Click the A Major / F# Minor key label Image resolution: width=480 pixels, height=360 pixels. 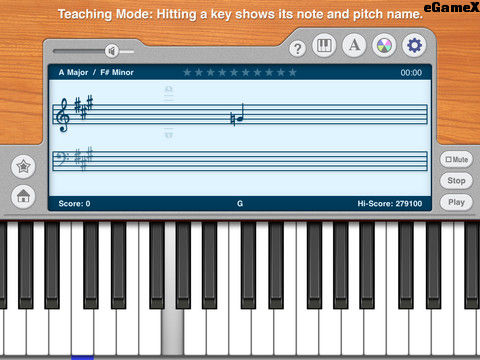coord(96,72)
